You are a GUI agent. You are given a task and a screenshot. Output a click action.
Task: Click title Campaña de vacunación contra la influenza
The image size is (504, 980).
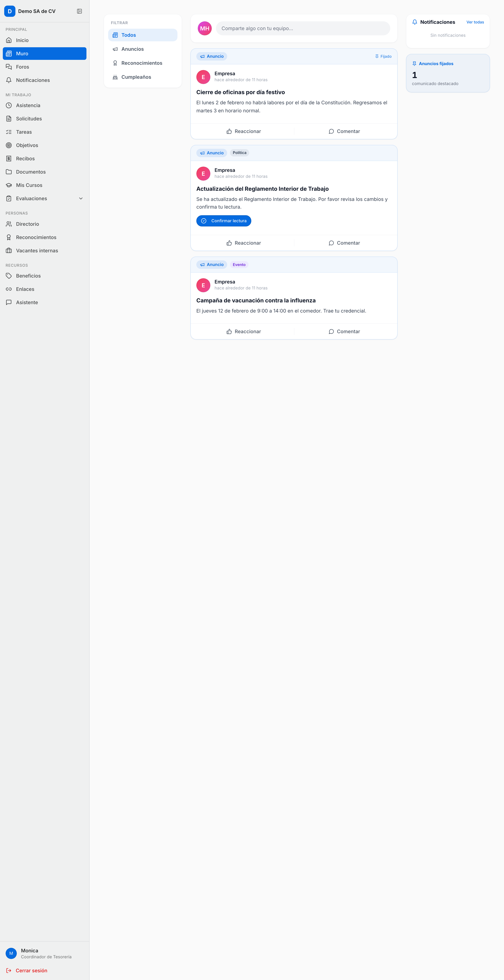(256, 300)
